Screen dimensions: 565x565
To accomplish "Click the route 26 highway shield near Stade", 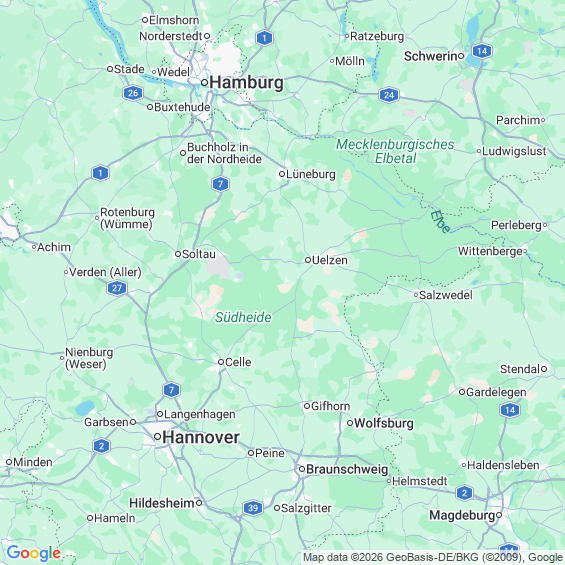I will tap(133, 93).
